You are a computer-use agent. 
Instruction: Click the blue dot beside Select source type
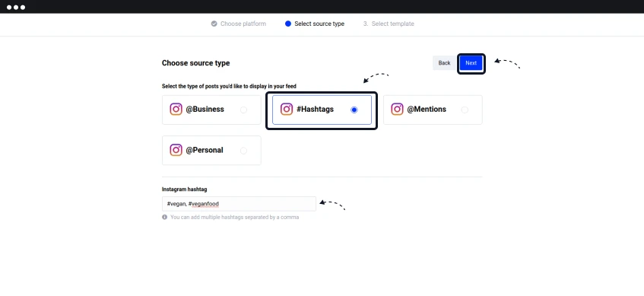288,24
